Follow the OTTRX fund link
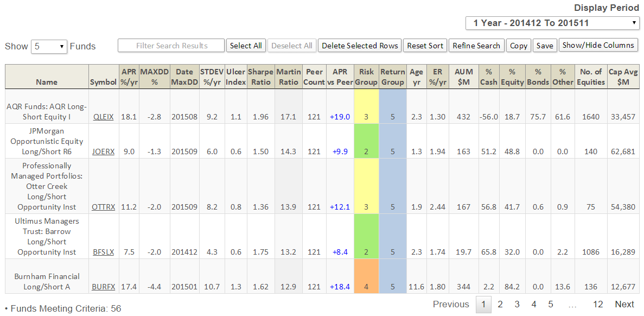 coord(103,207)
